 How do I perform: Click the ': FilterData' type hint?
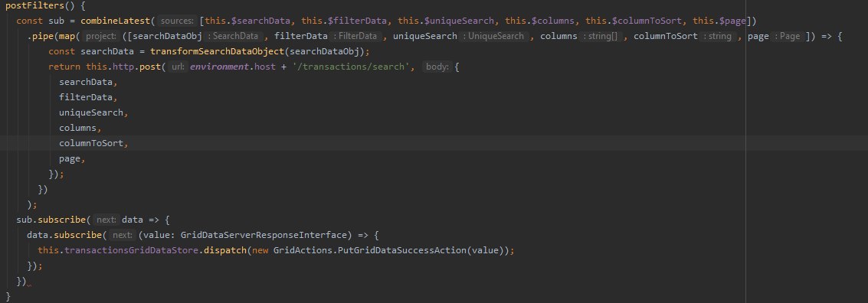coord(354,37)
